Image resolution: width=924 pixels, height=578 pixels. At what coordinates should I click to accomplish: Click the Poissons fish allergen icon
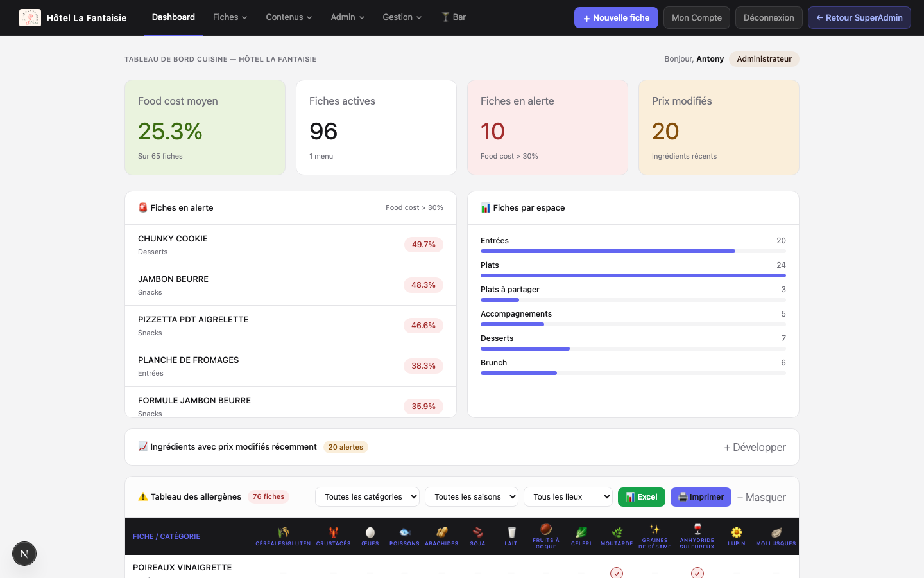[404, 532]
